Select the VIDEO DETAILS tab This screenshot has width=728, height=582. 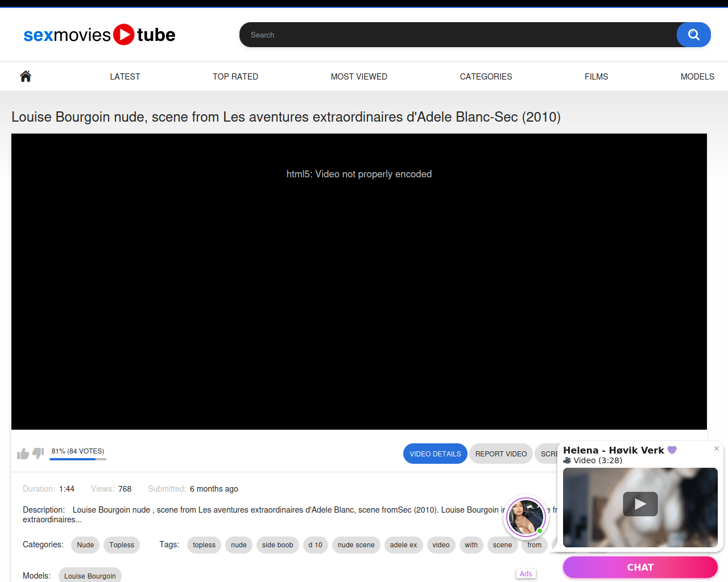pos(435,454)
